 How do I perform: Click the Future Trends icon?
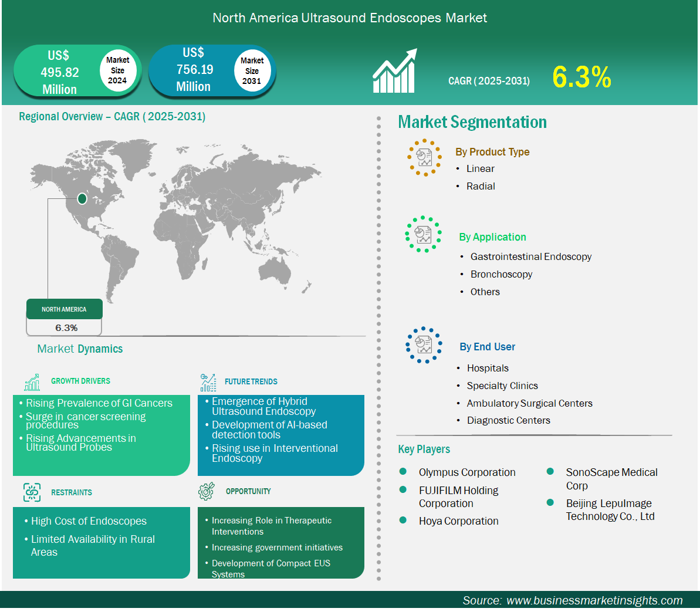(208, 383)
